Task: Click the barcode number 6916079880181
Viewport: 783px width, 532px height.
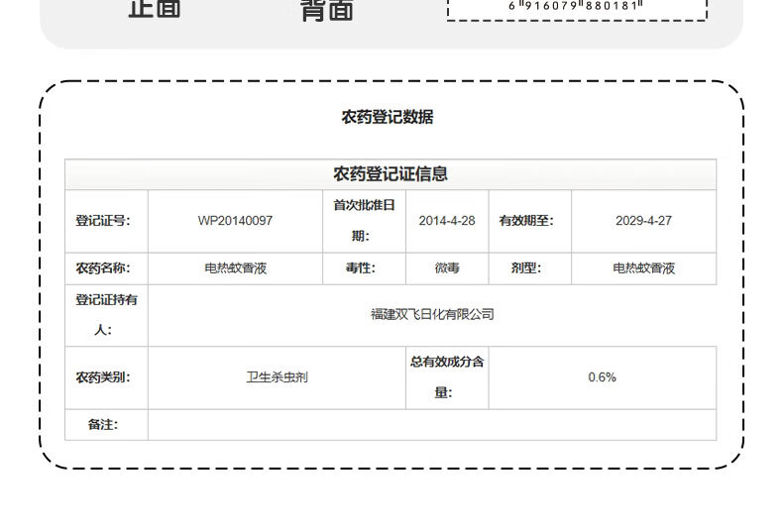Action: pos(576,6)
